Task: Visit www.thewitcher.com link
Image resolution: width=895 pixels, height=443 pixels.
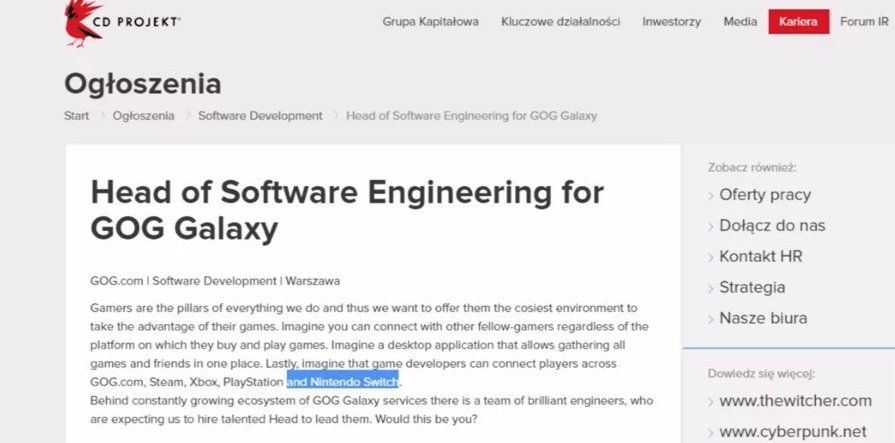Action: click(x=796, y=401)
